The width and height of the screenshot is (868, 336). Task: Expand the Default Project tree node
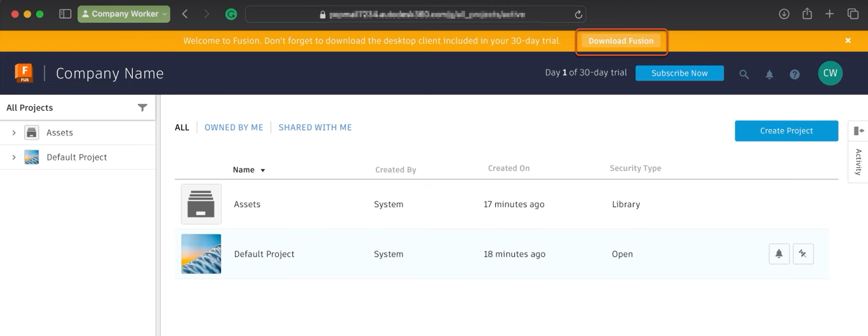point(14,157)
